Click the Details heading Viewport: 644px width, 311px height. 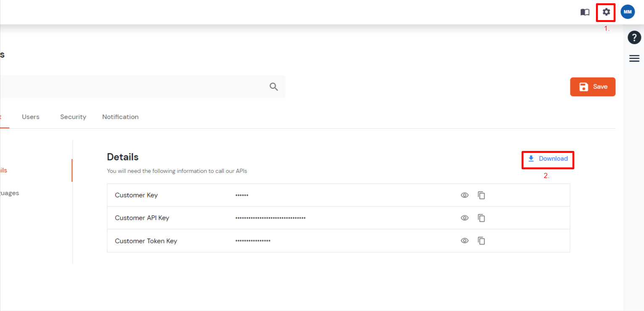click(123, 157)
